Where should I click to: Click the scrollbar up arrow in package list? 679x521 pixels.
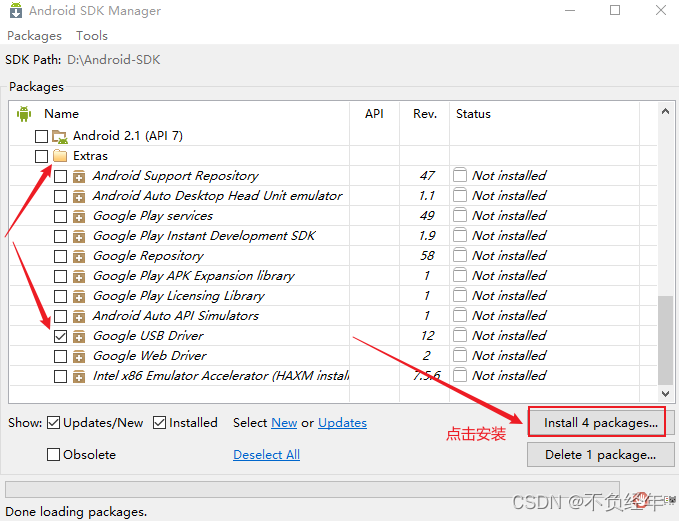665,111
